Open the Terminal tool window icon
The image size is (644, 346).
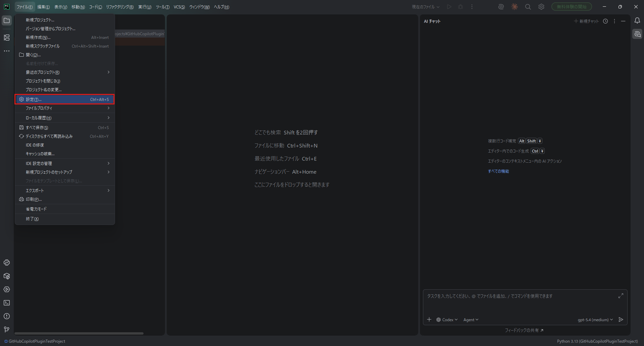point(7,303)
